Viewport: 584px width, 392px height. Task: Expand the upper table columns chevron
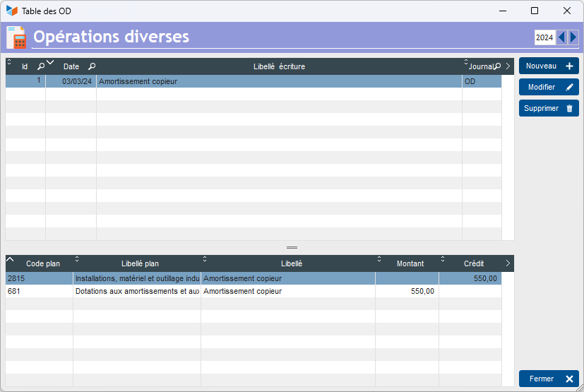(508, 66)
